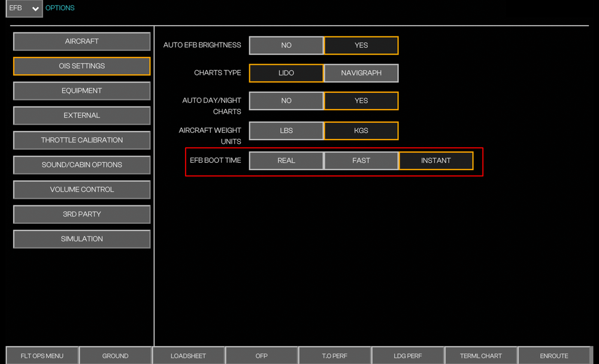The width and height of the screenshot is (599, 364).
Task: Click the T.O PERF bottom button
Action: click(x=334, y=356)
